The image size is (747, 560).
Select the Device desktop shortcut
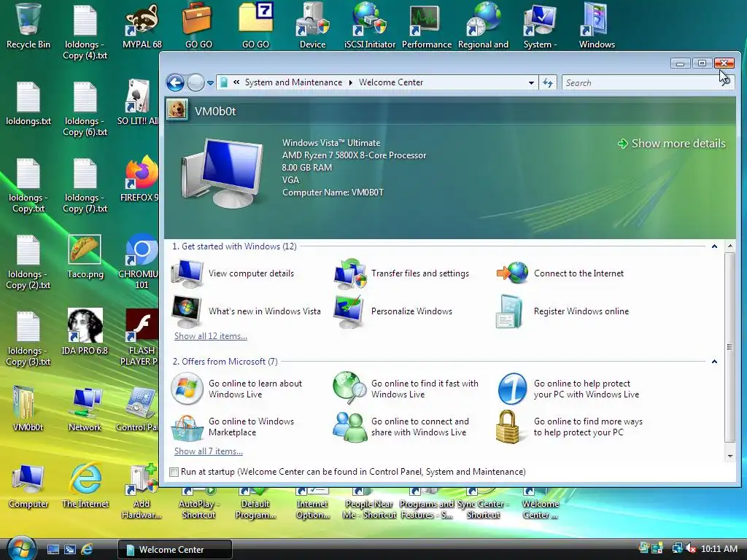pos(312,26)
